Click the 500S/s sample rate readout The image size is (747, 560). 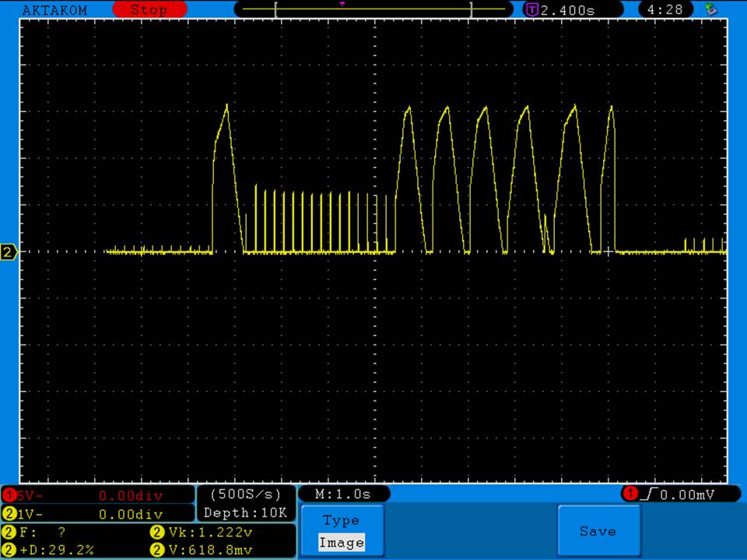coord(245,495)
